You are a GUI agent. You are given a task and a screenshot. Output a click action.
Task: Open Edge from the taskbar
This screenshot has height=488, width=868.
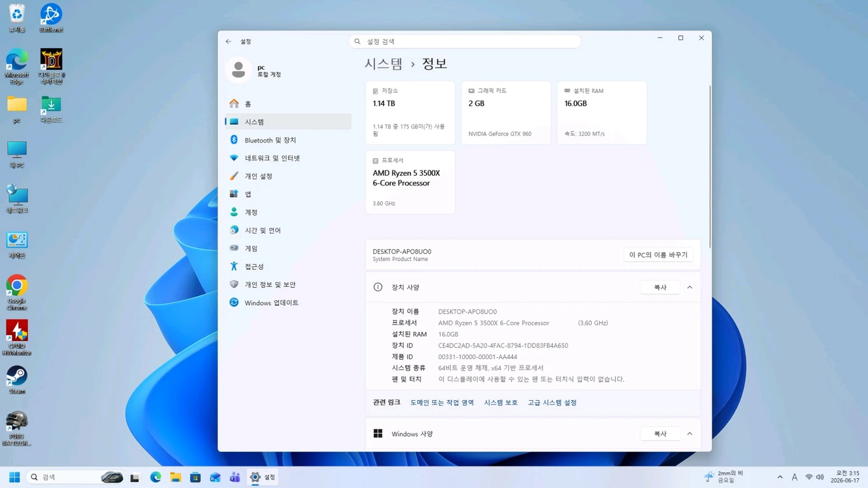pyautogui.click(x=156, y=478)
